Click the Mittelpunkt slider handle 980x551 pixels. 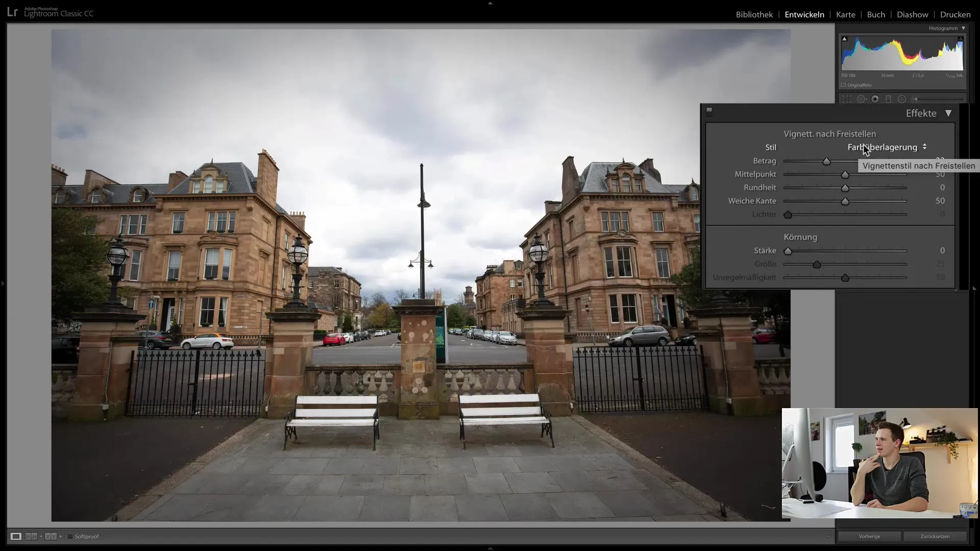point(845,174)
